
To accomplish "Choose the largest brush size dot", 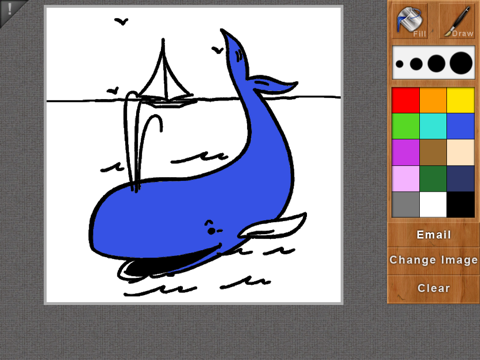I will [461, 63].
